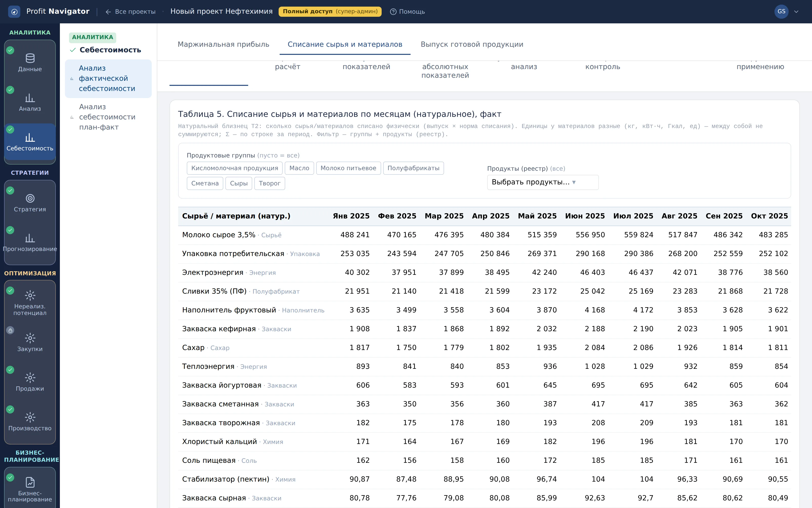This screenshot has width=812, height=508.
Task: Toggle the Кисломолочная продукция group filter
Action: tap(234, 168)
